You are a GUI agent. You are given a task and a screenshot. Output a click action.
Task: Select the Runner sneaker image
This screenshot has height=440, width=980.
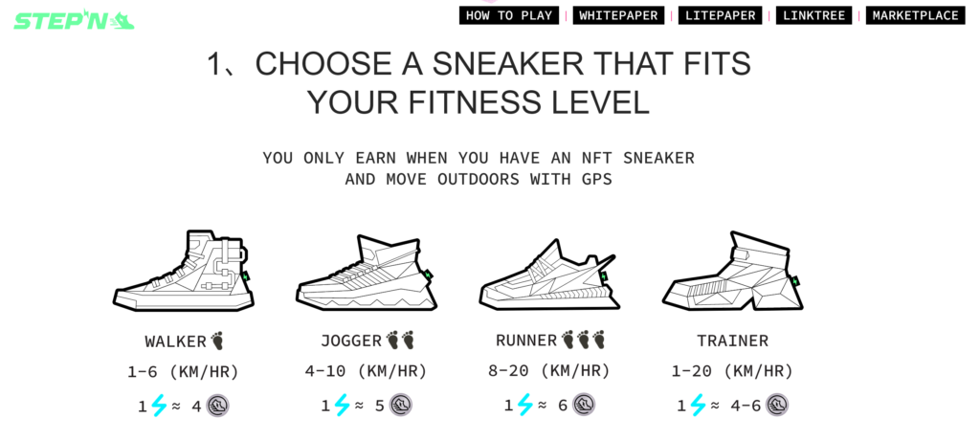click(x=549, y=274)
